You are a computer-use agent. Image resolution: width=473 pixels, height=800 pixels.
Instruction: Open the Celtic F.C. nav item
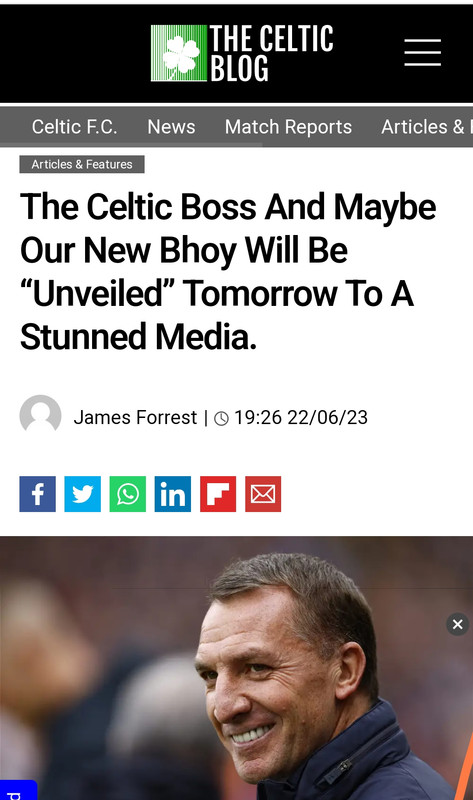click(x=74, y=127)
